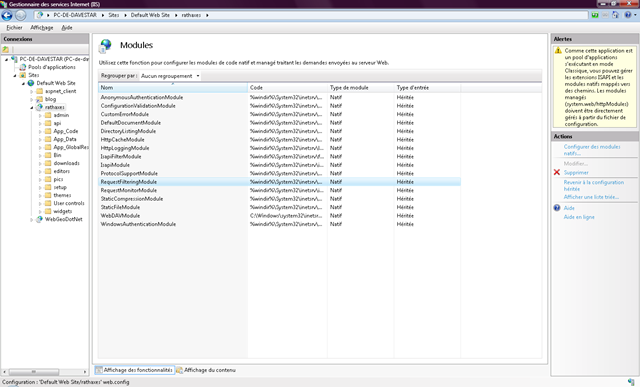Click the status bar network icon

[631, 382]
